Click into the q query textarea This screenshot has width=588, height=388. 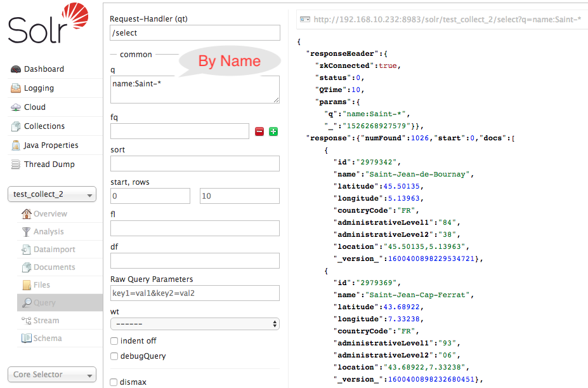195,90
